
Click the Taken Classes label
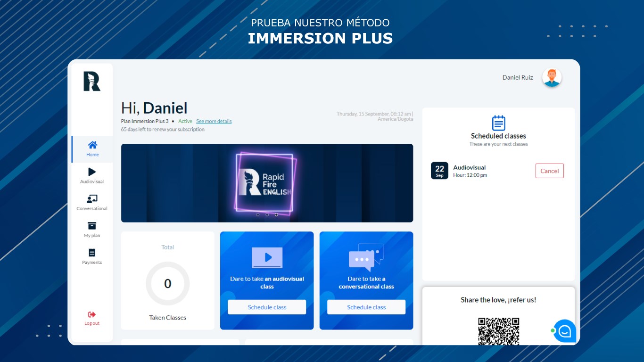coord(168,318)
